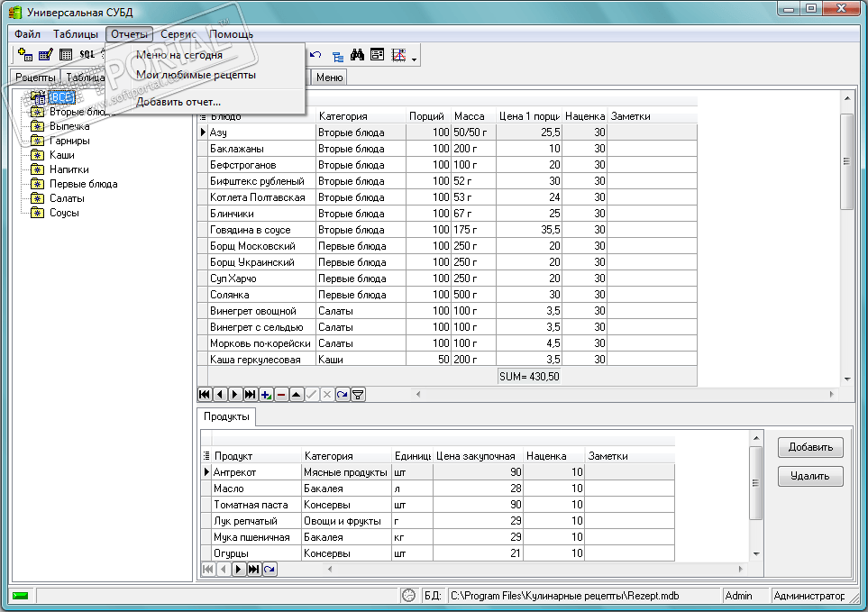Click the table grid view toolbar icon
Viewport: 868px width, 612px height.
pyautogui.click(x=66, y=55)
